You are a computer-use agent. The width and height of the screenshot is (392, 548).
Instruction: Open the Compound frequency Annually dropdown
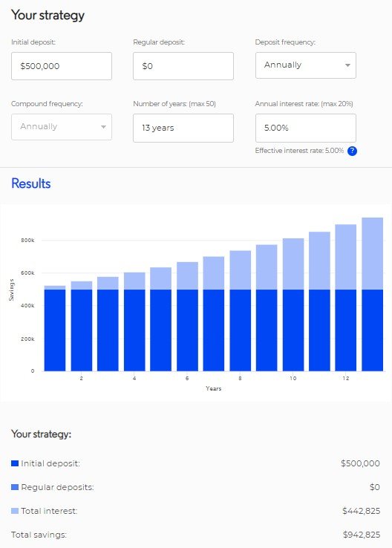click(x=62, y=127)
